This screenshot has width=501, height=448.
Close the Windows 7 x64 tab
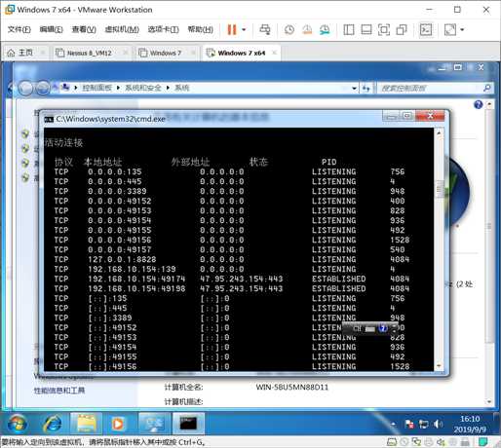274,53
